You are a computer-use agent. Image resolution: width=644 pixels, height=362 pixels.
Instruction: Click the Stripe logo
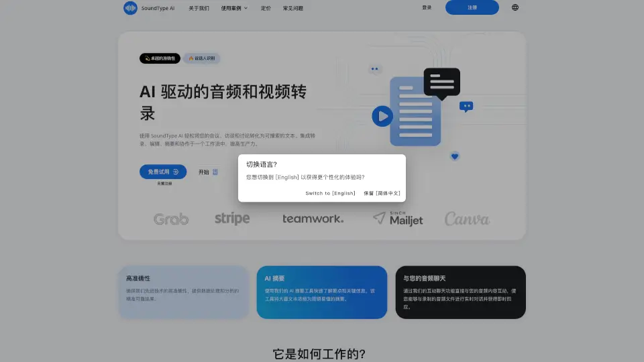point(232,219)
